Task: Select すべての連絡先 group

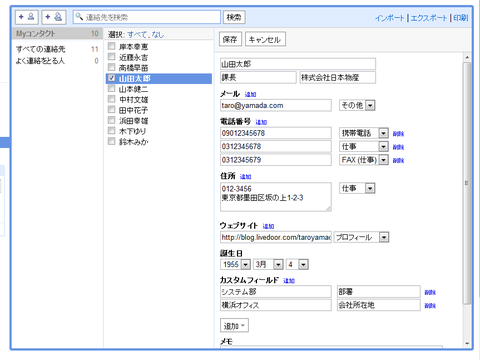Action: (57, 49)
